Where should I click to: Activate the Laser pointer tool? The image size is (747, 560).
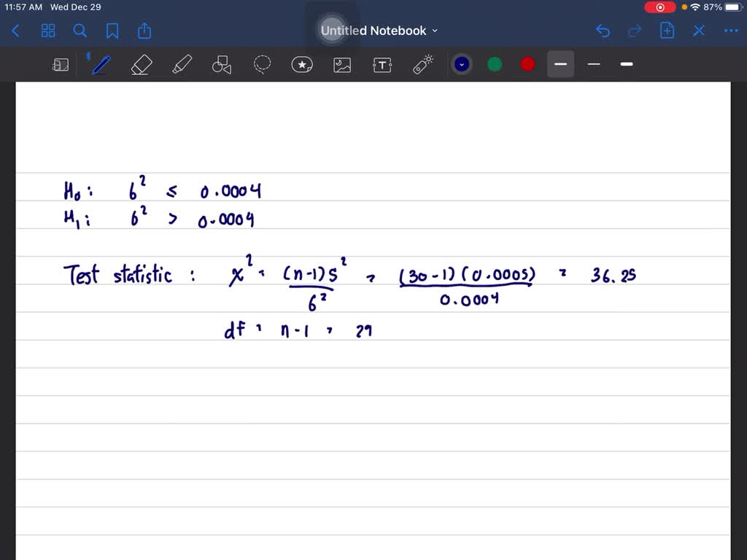(x=423, y=65)
